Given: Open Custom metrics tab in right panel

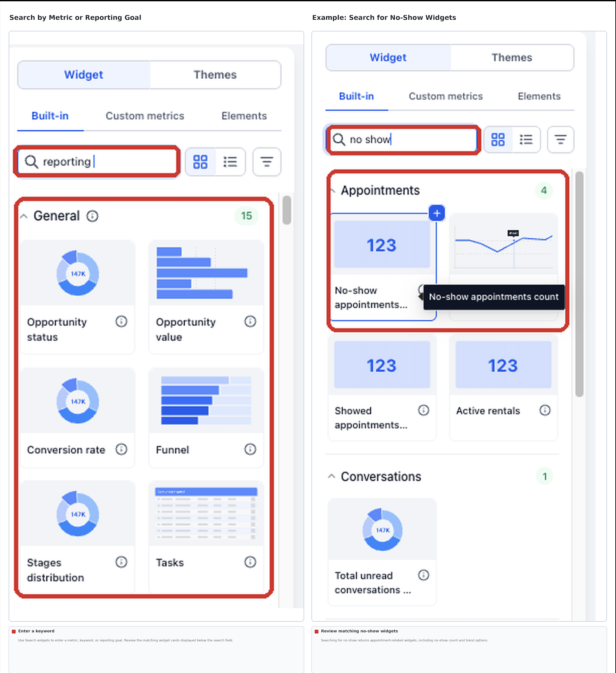Looking at the screenshot, I should (446, 96).
